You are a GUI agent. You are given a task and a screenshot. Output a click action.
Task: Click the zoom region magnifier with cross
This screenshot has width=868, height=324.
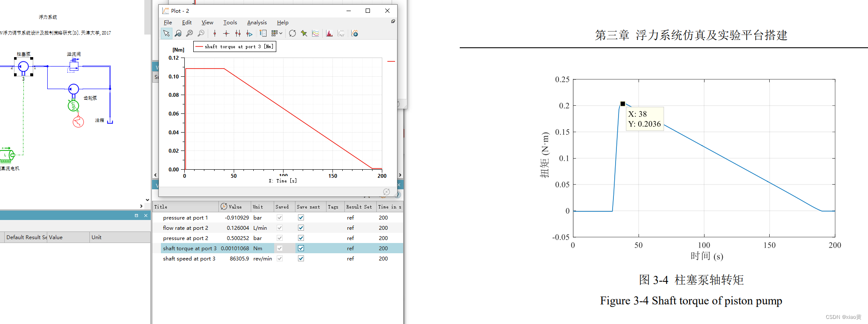coord(189,33)
